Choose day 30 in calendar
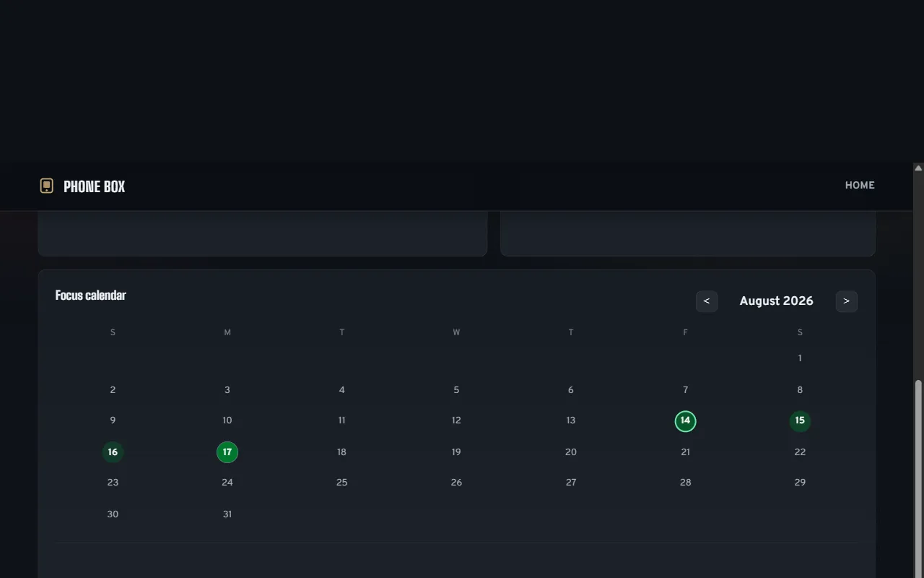Screen dimensions: 924x578 pos(113,514)
